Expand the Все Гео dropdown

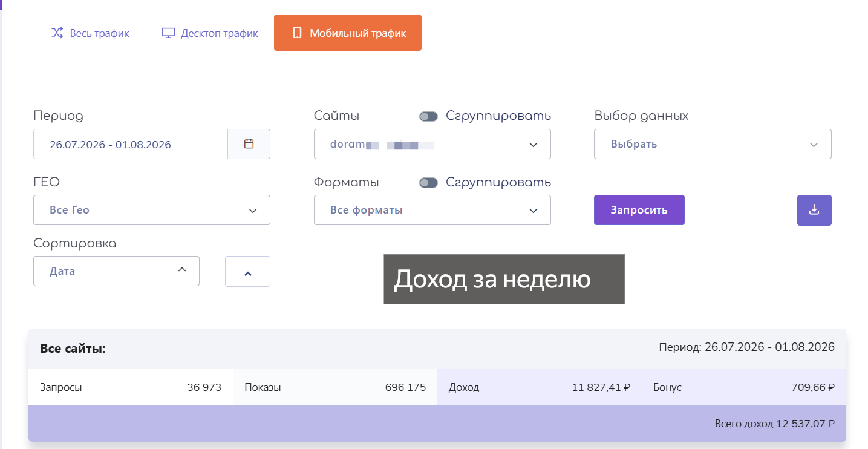click(152, 210)
